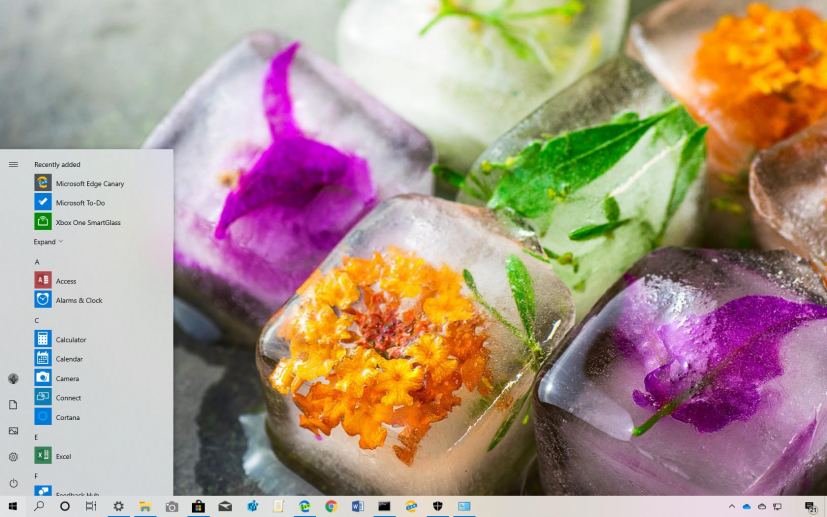Open Documents from the Start rail

[x=13, y=405]
